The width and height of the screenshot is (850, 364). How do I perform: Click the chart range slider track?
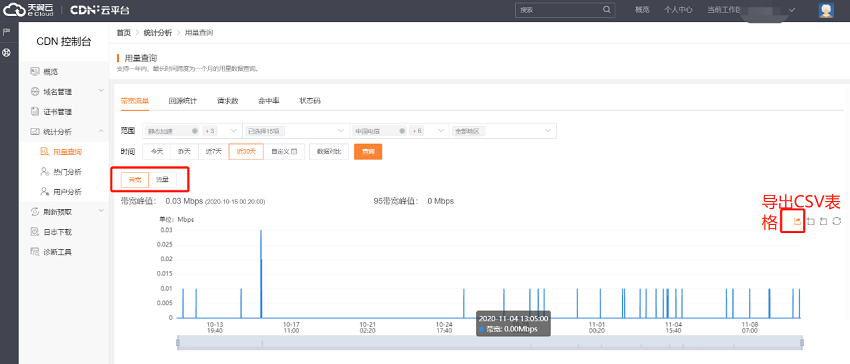490,342
